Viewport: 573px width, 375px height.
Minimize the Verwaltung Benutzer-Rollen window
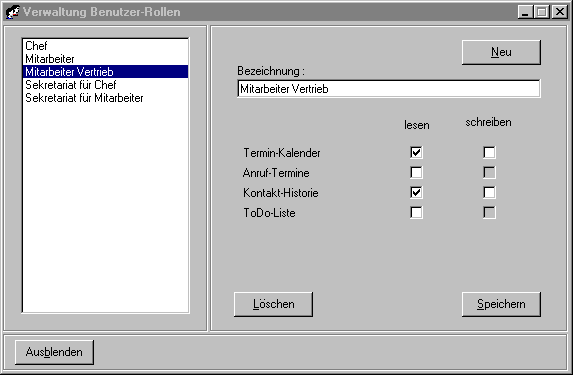coord(525,12)
